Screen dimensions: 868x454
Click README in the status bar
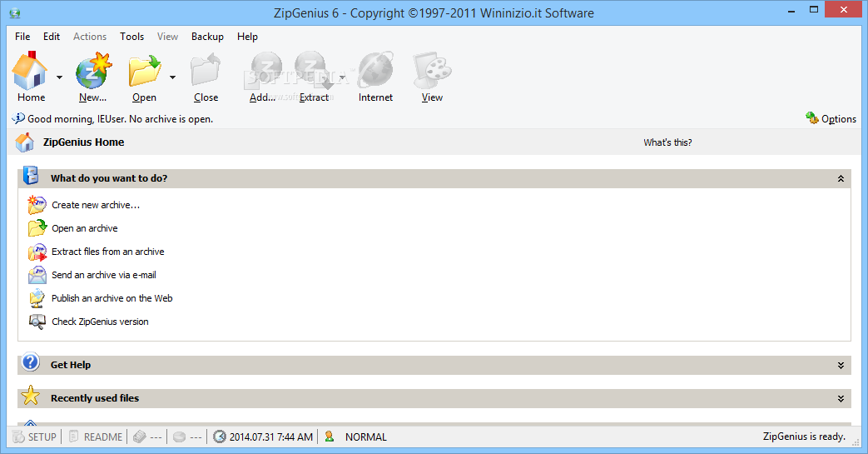[96, 437]
